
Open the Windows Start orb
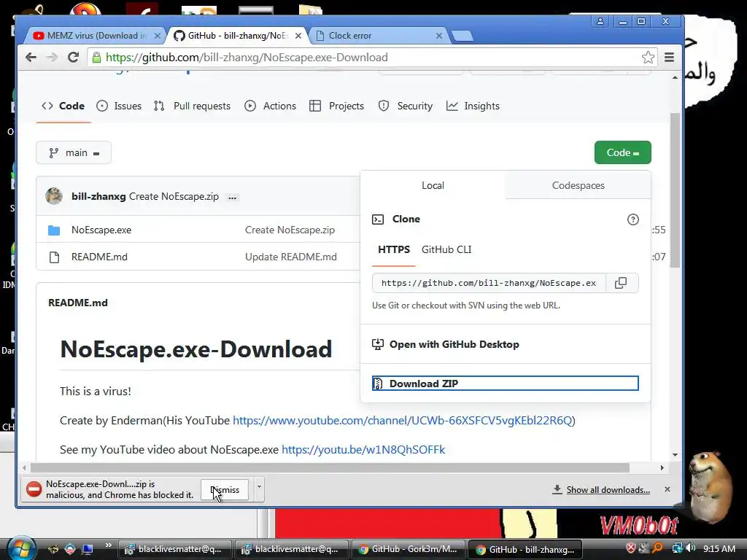click(x=21, y=548)
